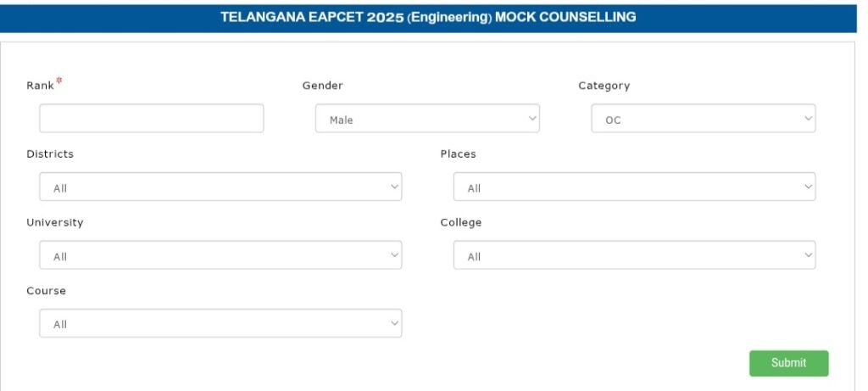This screenshot has width=868, height=391.
Task: Expand the Places dropdown
Action: [634, 187]
